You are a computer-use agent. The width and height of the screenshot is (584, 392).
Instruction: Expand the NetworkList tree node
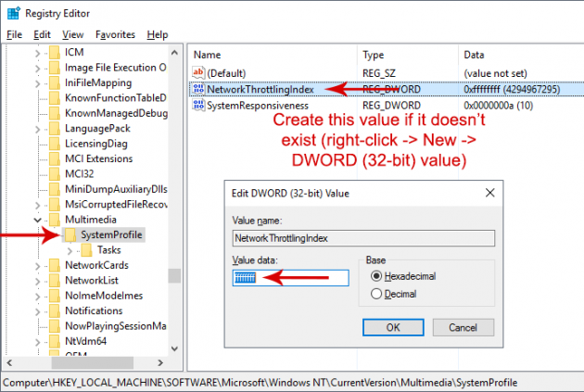click(x=37, y=282)
